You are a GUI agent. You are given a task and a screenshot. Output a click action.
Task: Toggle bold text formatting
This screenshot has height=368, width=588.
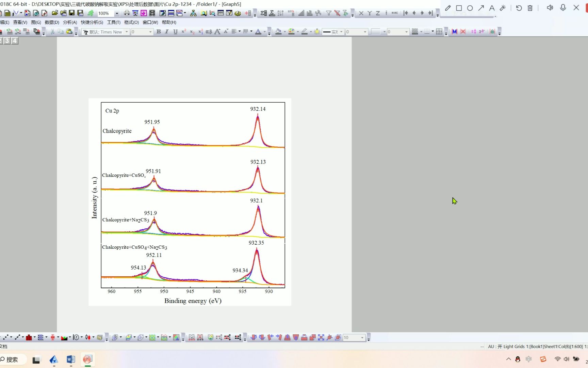pos(159,32)
